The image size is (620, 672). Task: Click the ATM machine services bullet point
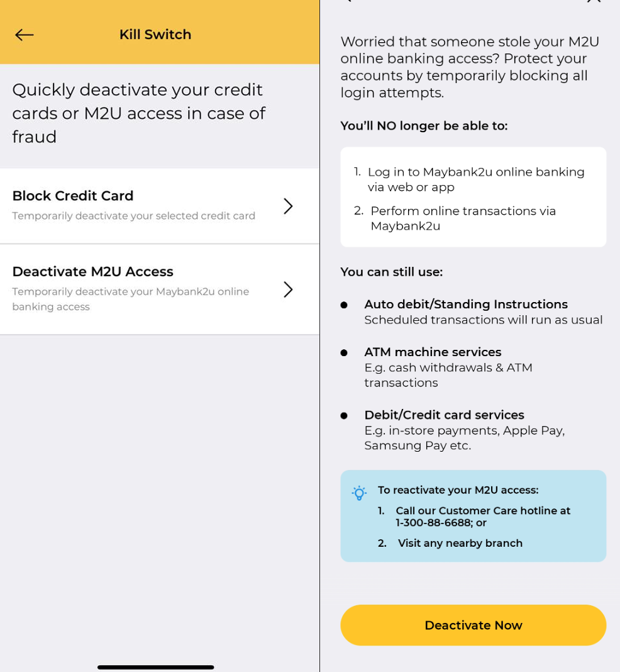pyautogui.click(x=344, y=353)
